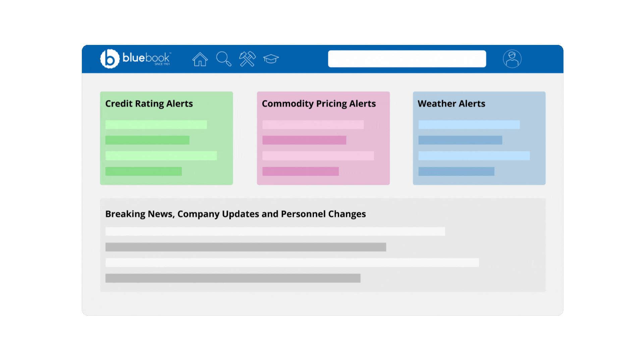Click the Blue Book logo
The width and height of the screenshot is (644, 362).
click(136, 59)
